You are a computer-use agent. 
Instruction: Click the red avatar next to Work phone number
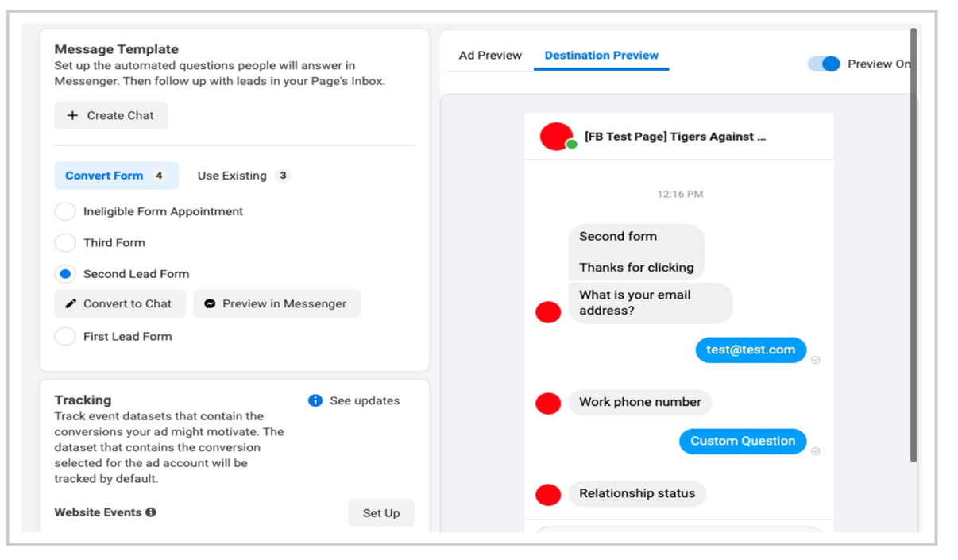548,403
